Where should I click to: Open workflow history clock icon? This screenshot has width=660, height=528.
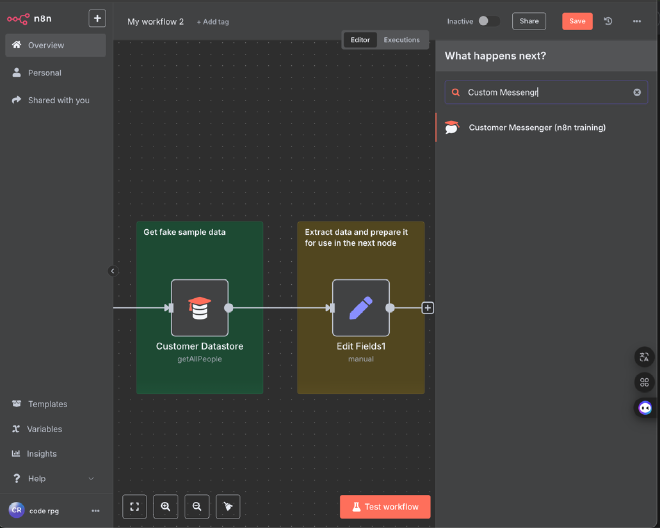608,21
